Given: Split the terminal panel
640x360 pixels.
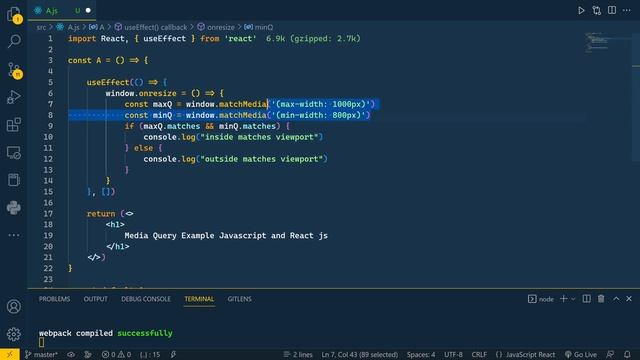Looking at the screenshot, I should [x=587, y=299].
